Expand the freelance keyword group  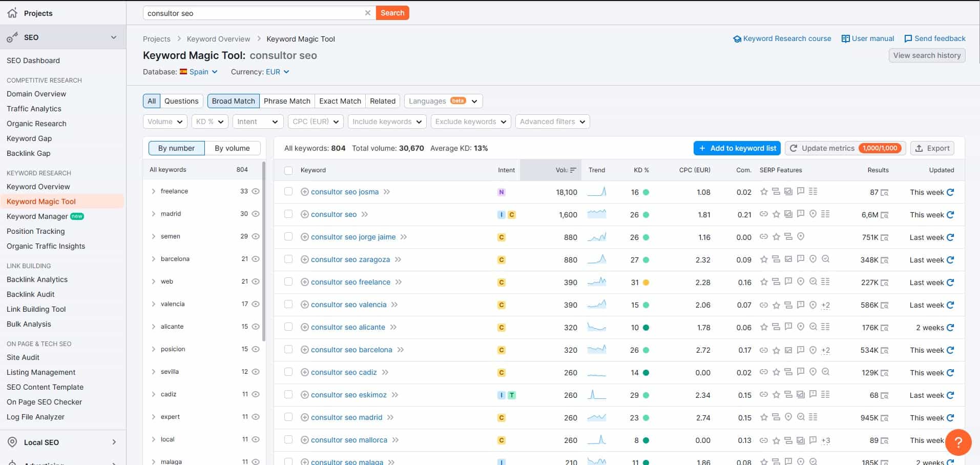[153, 191]
